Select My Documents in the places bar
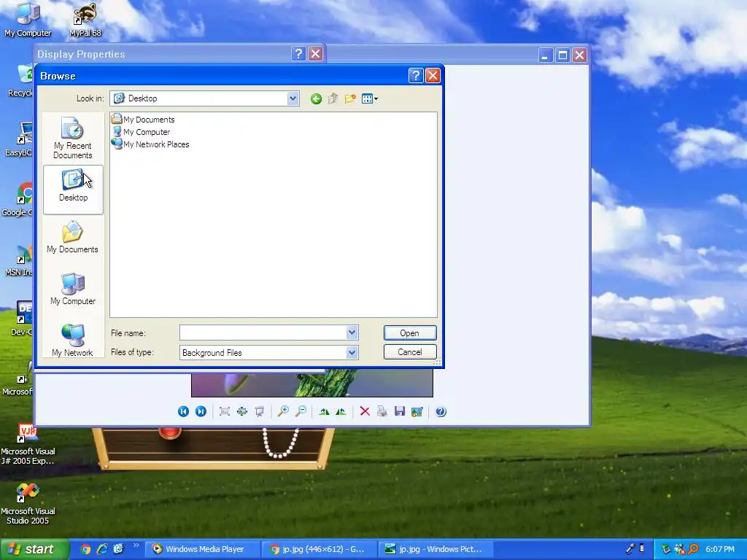The image size is (747, 560). [x=72, y=237]
